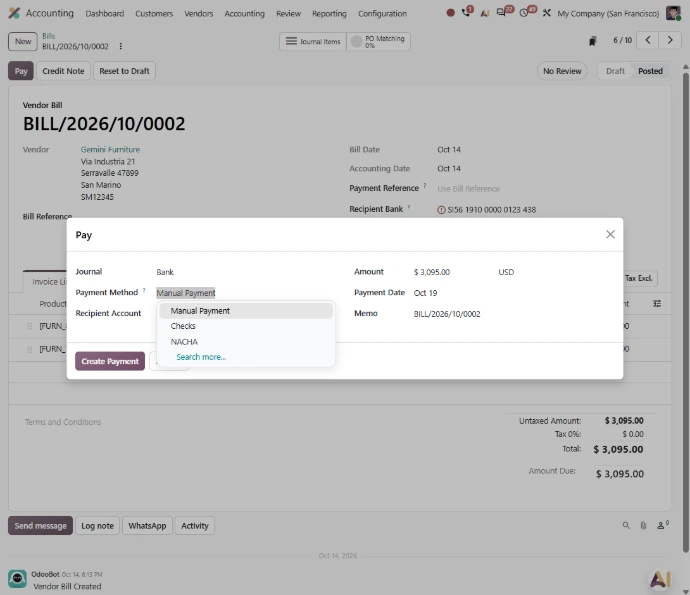Open the conversations messages icon
Viewport: 690px width, 595px height.
click(501, 12)
